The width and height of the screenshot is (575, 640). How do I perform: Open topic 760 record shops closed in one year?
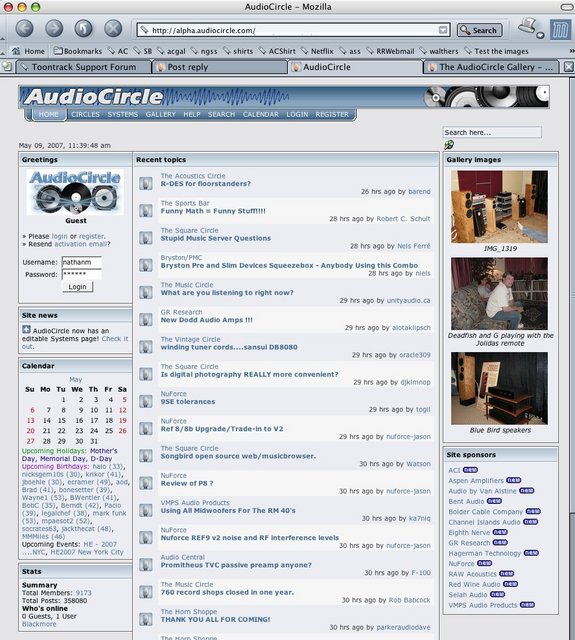[x=227, y=592]
